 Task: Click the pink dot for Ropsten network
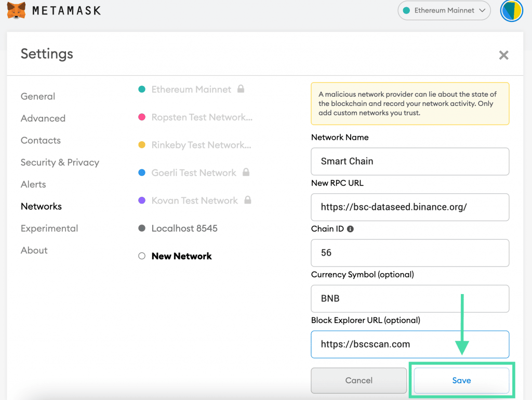tap(142, 117)
